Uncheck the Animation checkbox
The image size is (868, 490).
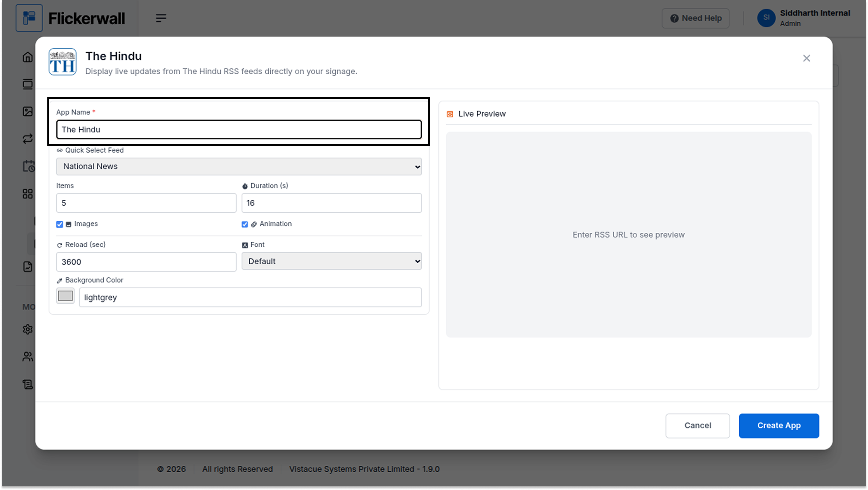point(245,224)
